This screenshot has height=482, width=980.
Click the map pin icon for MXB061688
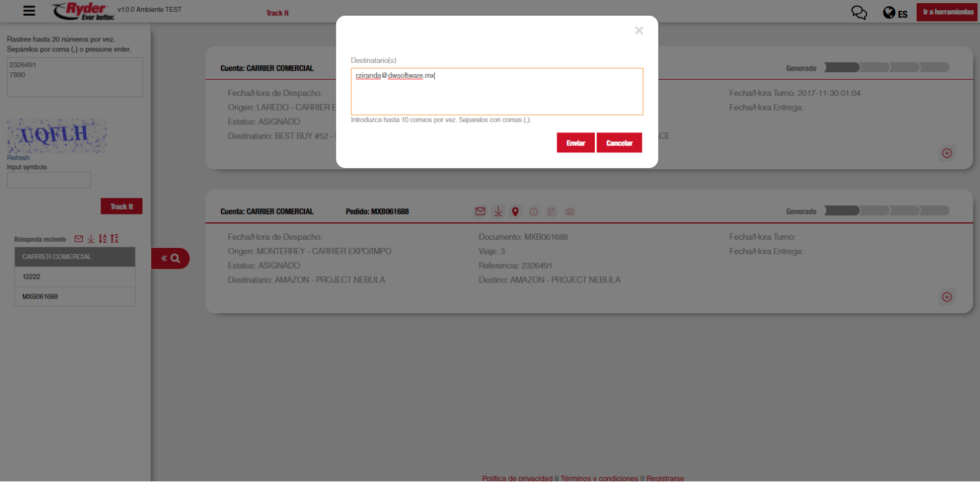point(515,212)
